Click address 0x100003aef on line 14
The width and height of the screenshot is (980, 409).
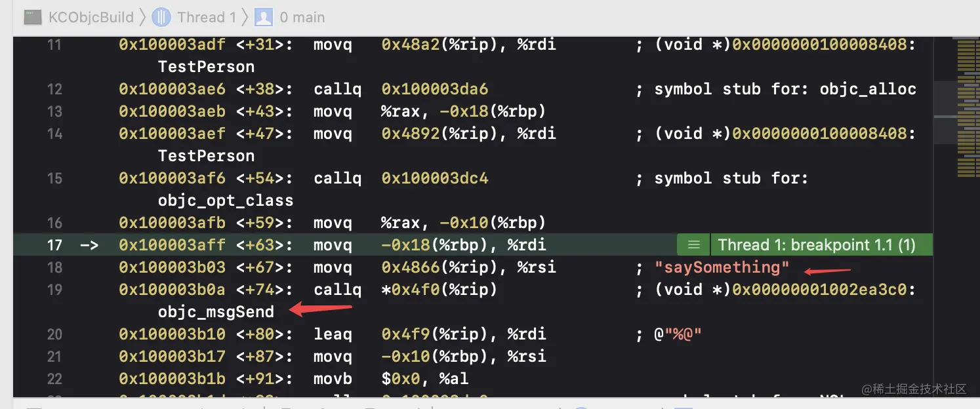click(x=172, y=134)
